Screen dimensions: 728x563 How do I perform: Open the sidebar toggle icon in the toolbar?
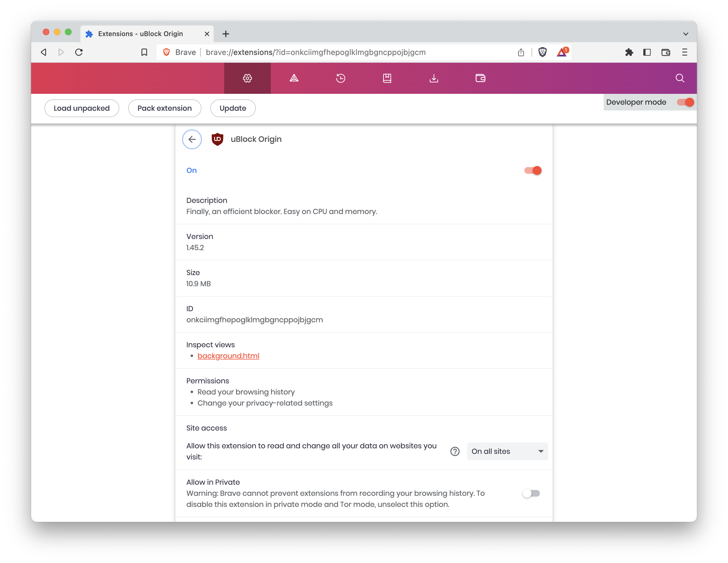point(647,52)
